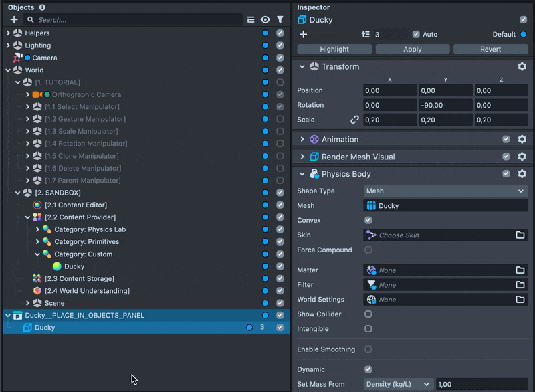
Task: Click the funnel filter icon in Objects panel
Action: [280, 20]
